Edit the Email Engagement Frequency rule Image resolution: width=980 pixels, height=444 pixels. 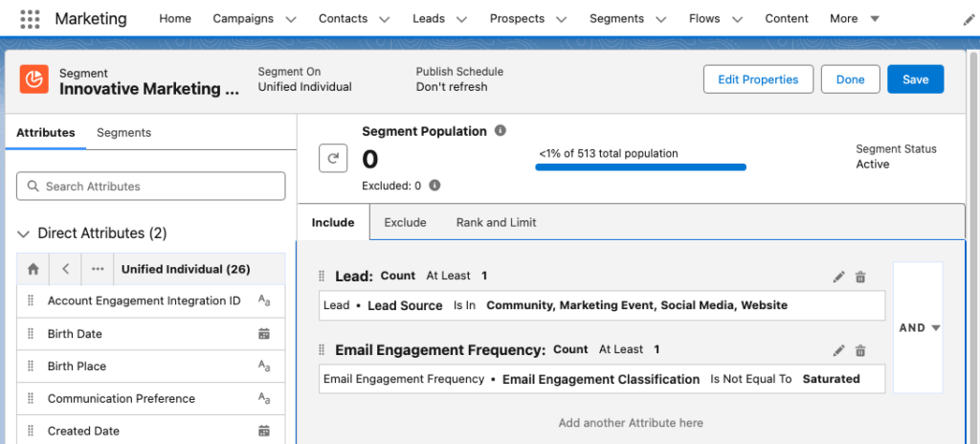coord(838,351)
